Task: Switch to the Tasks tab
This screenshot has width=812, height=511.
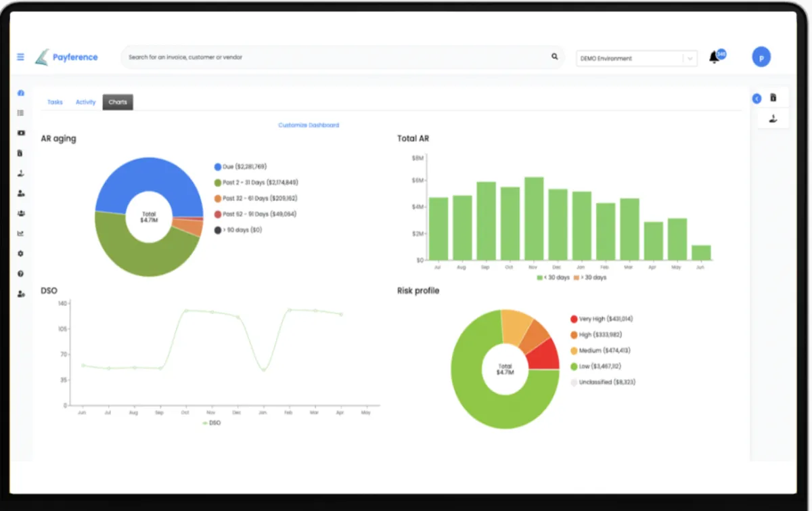Action: coord(55,102)
